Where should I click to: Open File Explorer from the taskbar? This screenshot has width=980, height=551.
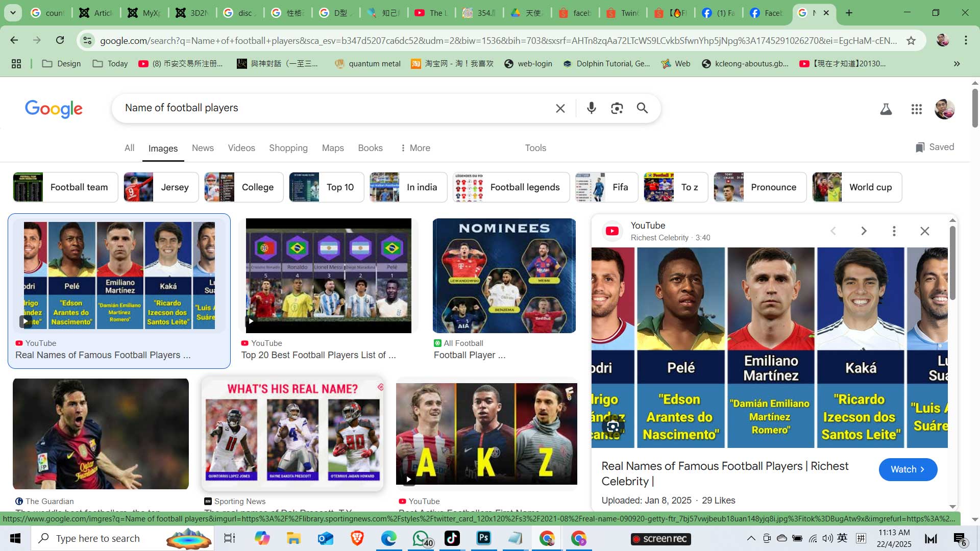[293, 538]
